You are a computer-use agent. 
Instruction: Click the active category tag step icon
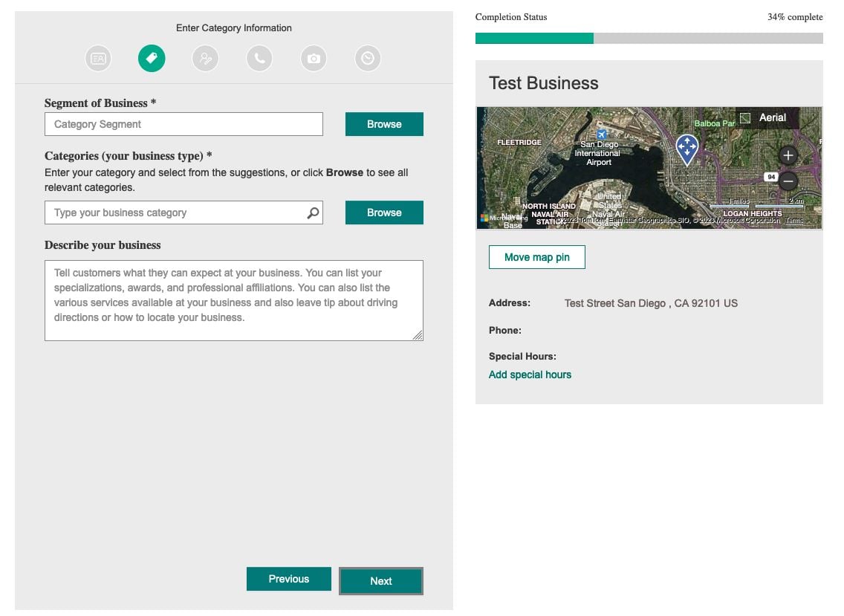(x=152, y=58)
